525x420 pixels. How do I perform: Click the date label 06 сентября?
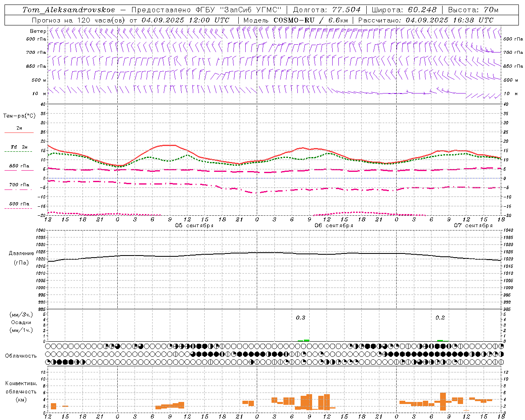coord(333,226)
